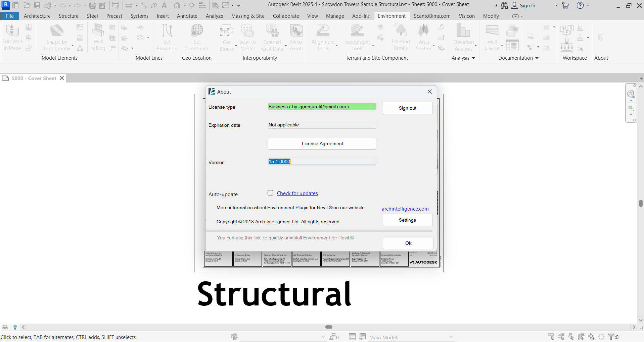Click the Open folder icon in toolbar
Image resolution: width=644 pixels, height=342 pixels.
click(27, 5)
